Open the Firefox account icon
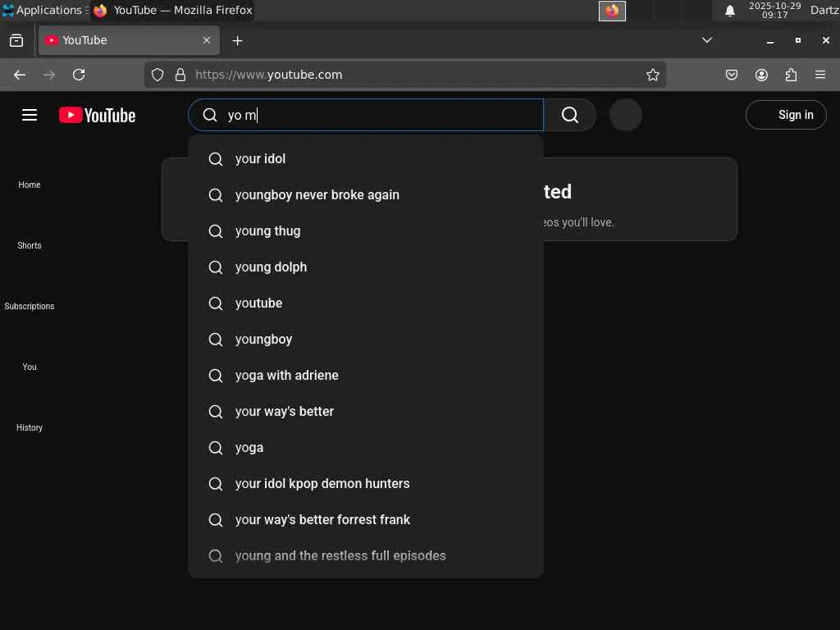 click(x=761, y=75)
